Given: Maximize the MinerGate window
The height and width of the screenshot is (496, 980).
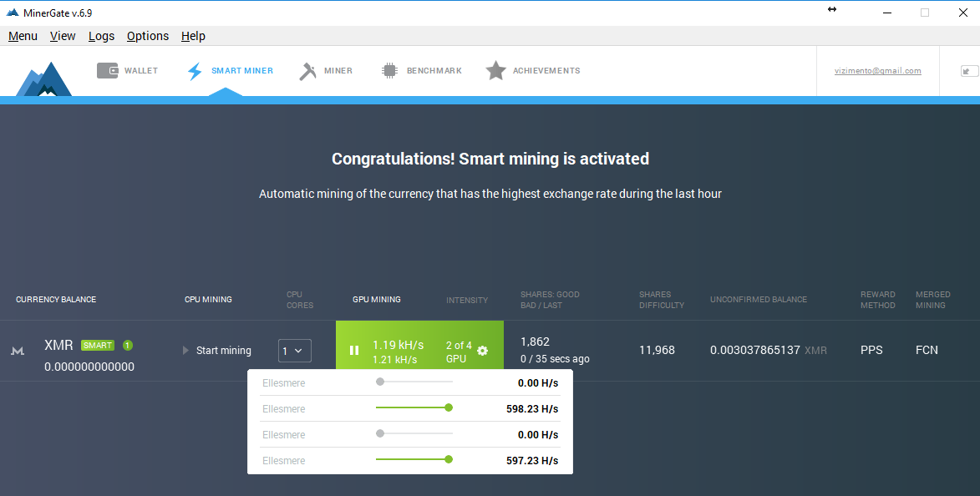Looking at the screenshot, I should (925, 13).
